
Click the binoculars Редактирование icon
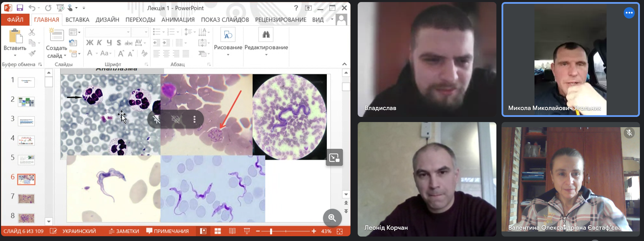266,35
